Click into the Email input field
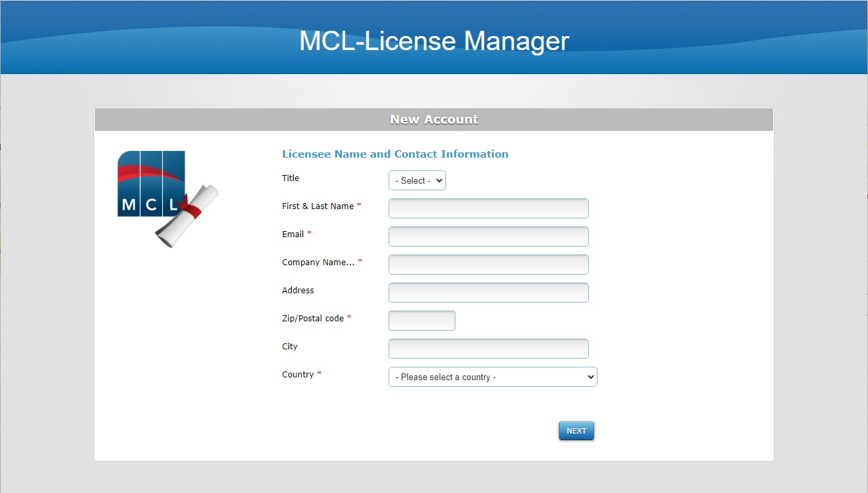The image size is (868, 493). point(489,236)
